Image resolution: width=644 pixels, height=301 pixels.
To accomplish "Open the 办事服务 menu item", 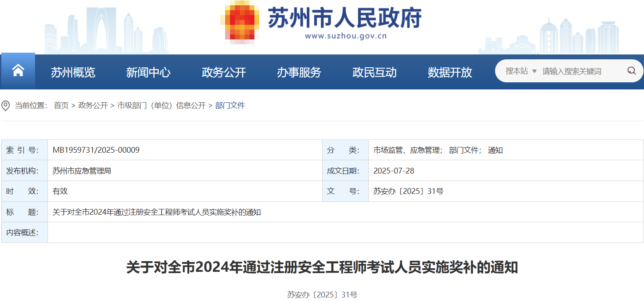I will click(299, 72).
